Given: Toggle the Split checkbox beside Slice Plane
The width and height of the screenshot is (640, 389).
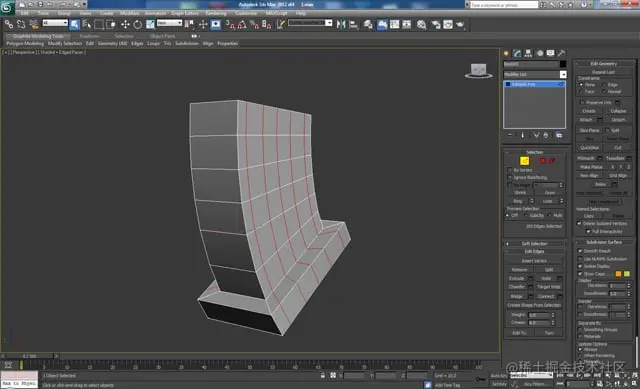Looking at the screenshot, I should pos(607,130).
